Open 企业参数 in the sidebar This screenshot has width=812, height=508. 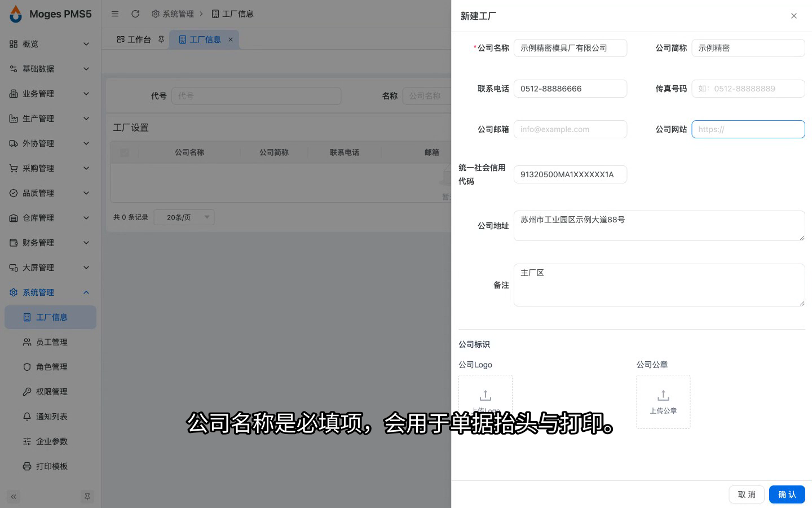click(x=51, y=441)
